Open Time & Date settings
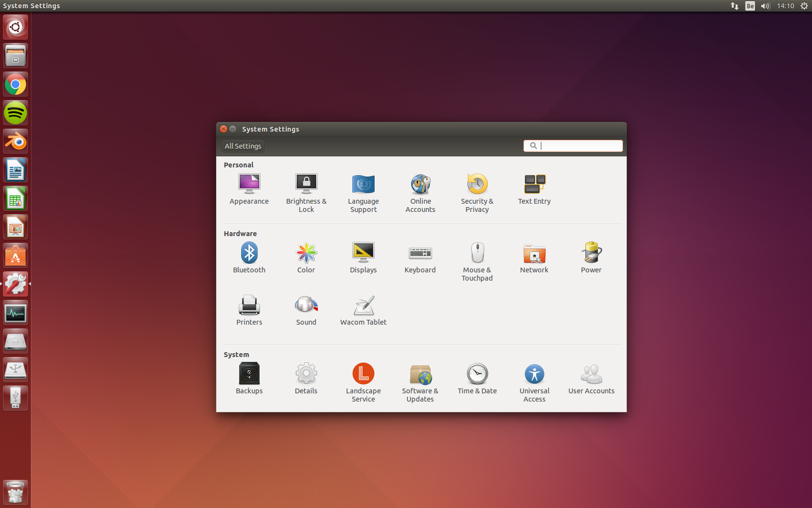Screen dimensions: 812x508 [477, 379]
